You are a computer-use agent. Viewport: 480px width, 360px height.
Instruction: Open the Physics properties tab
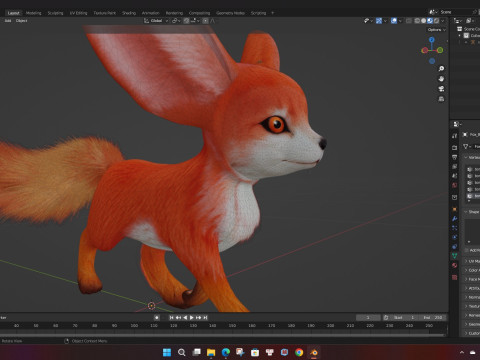[454, 237]
